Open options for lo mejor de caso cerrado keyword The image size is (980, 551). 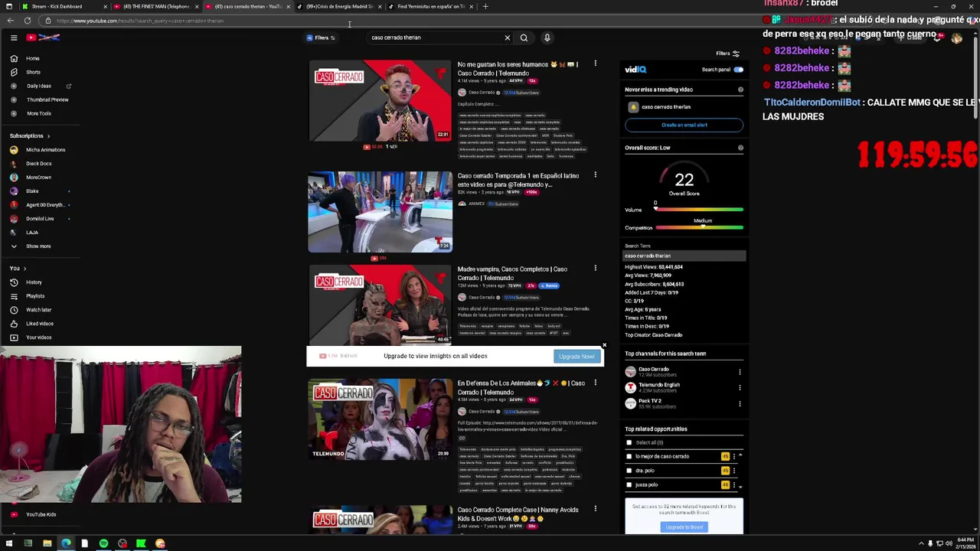coord(733,457)
